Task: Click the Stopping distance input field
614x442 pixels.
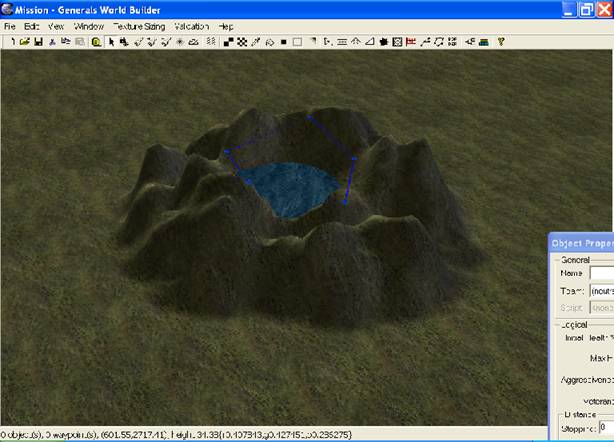Action: (x=607, y=427)
